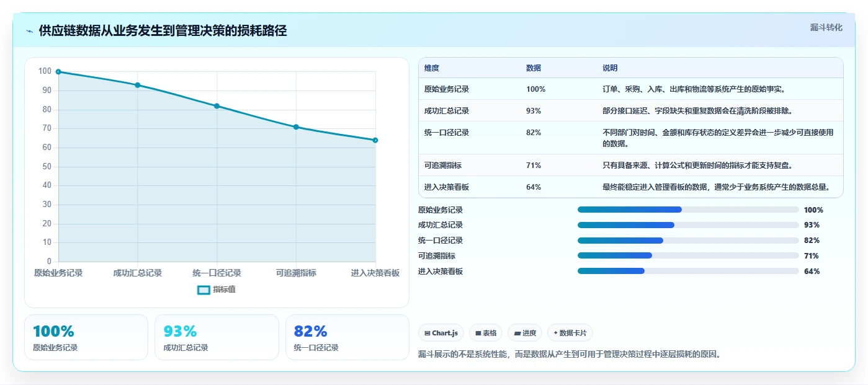Click the 可追溯指标 progress bar
The image size is (868, 385).
pyautogui.click(x=688, y=255)
